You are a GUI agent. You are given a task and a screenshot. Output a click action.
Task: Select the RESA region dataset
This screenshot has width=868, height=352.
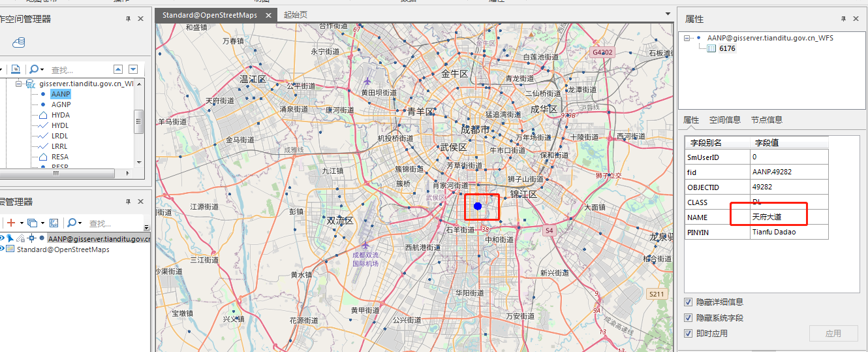60,157
